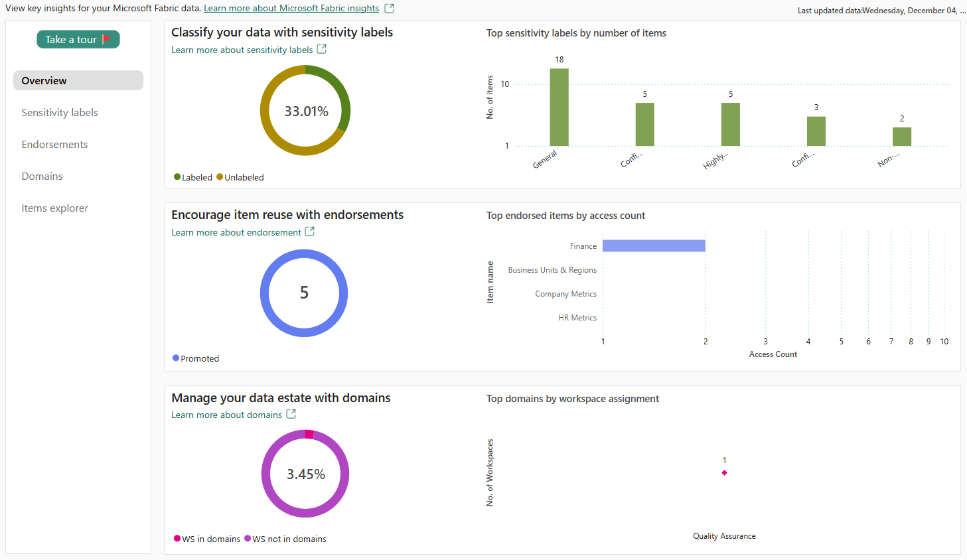Click the external link icon beside Fabric insights link
967x560 pixels.
[390, 9]
